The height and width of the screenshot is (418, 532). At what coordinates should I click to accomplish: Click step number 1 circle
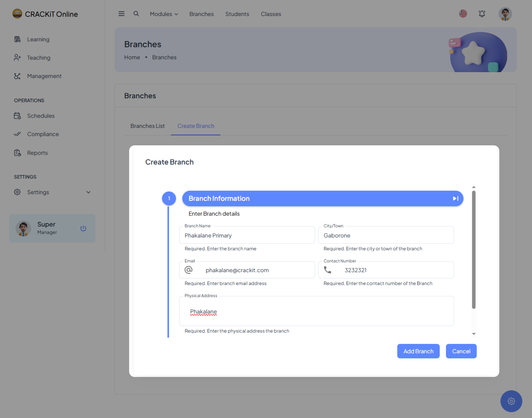pos(169,198)
